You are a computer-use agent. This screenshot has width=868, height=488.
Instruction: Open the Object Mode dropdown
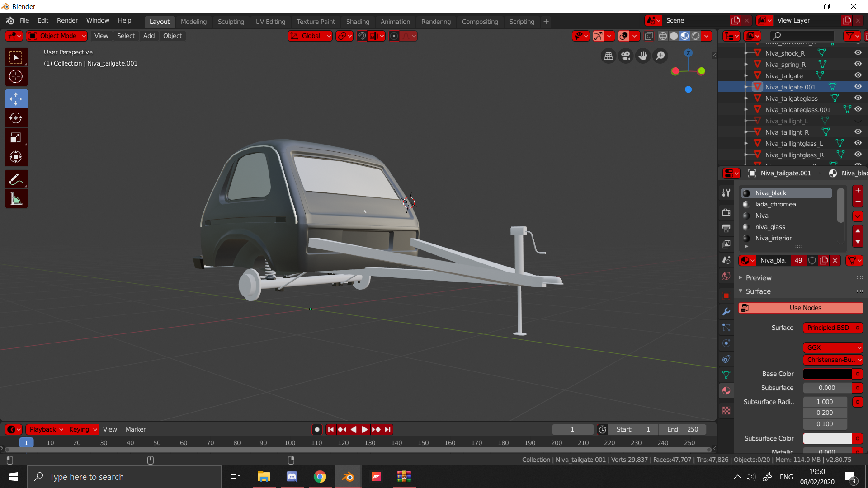pyautogui.click(x=57, y=36)
